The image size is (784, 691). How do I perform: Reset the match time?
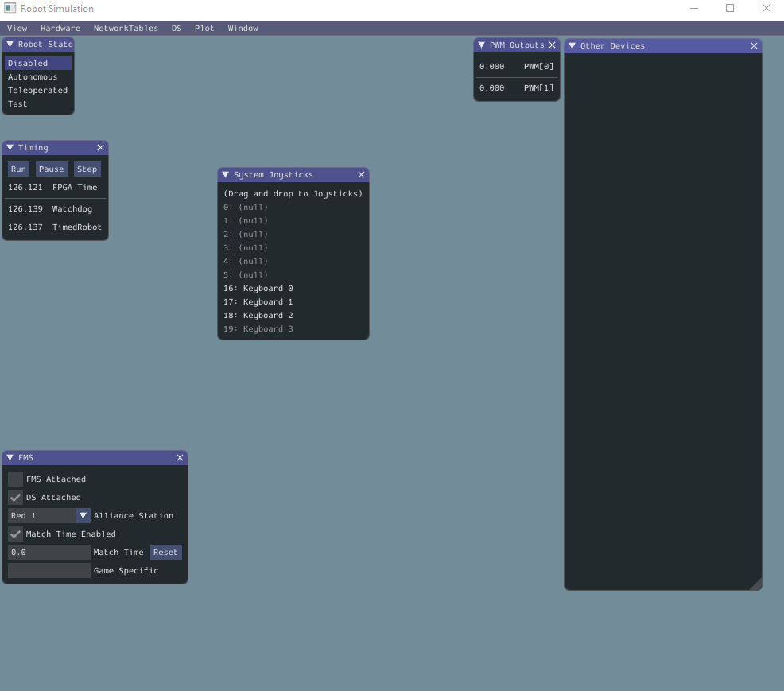[165, 552]
